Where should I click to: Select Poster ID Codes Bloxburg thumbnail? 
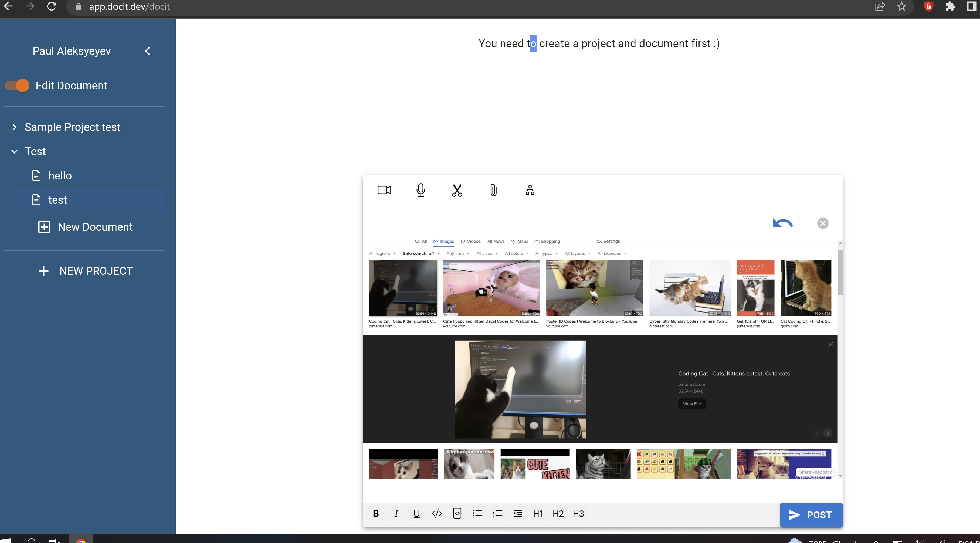[594, 288]
